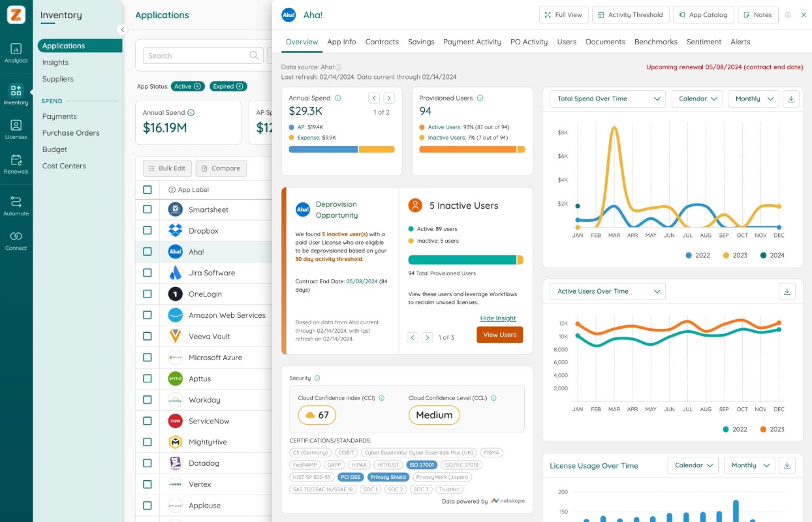Switch to the Contracts tab
Screen dimensions: 812x522
pos(382,42)
